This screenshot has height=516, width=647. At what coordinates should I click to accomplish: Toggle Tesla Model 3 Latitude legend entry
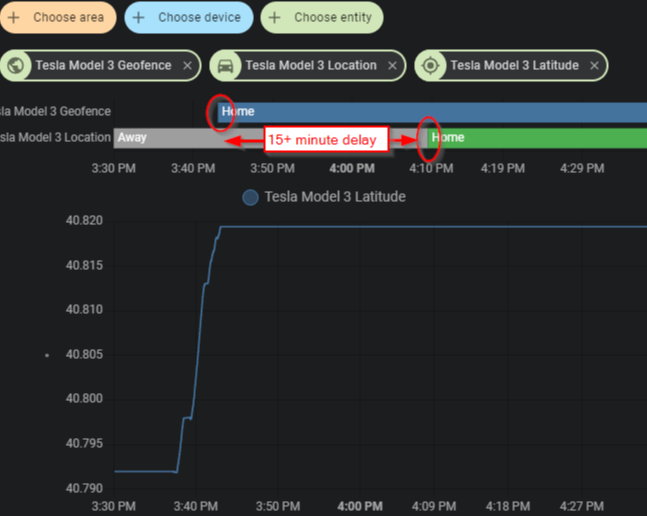tap(324, 197)
